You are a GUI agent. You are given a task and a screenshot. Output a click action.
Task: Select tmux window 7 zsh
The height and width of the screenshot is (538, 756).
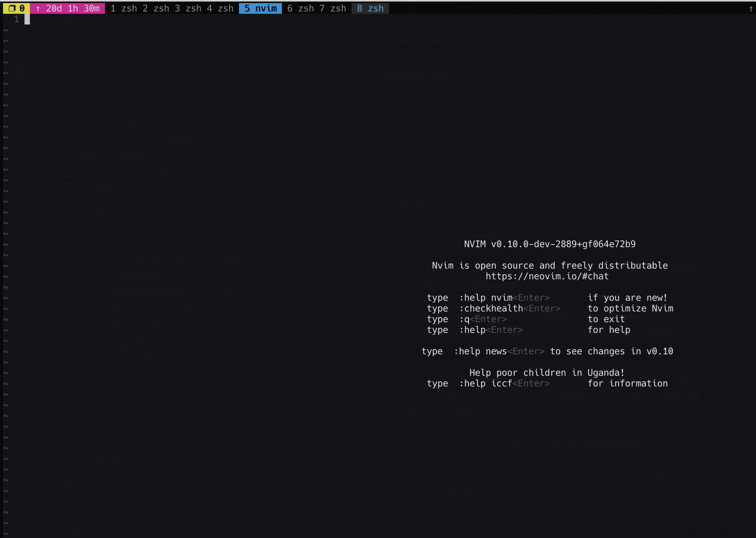point(333,8)
